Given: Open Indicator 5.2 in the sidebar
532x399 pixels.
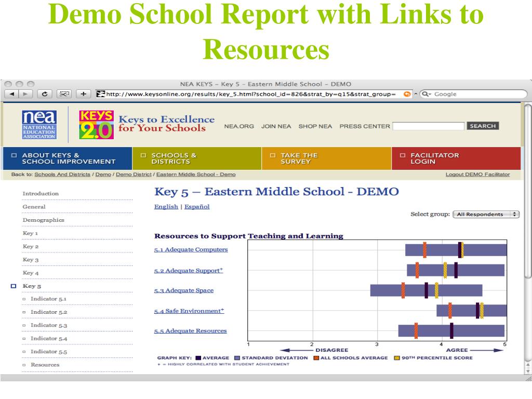Looking at the screenshot, I should tap(49, 312).
